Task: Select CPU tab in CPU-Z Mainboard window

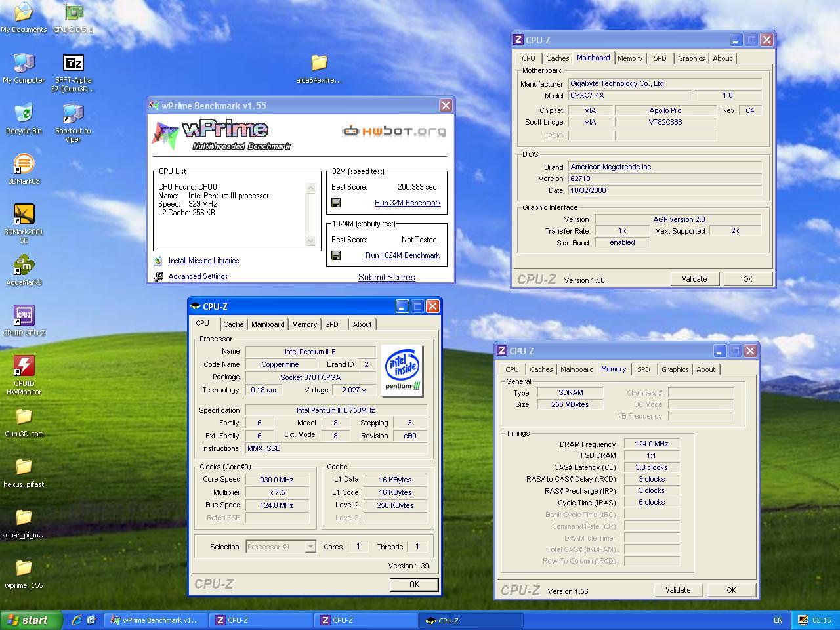Action: pyautogui.click(x=529, y=58)
